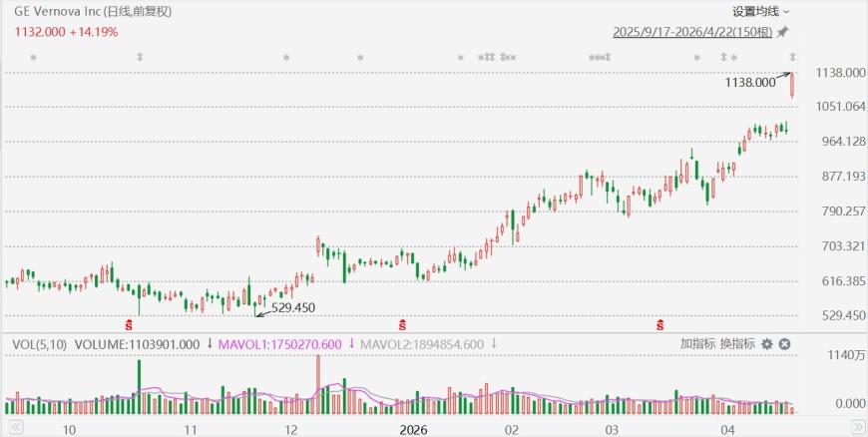Image resolution: width=868 pixels, height=437 pixels.
Task: Click the 529.450 low price annotation
Action: [292, 307]
